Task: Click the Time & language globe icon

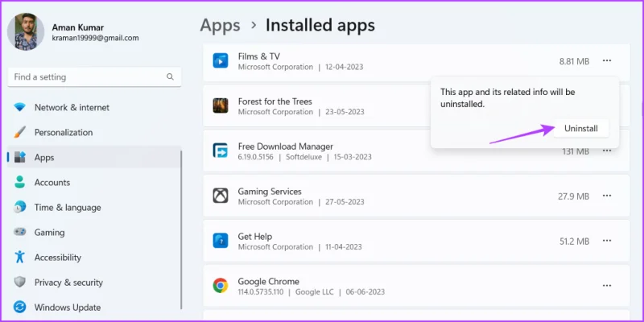Action: (x=19, y=208)
